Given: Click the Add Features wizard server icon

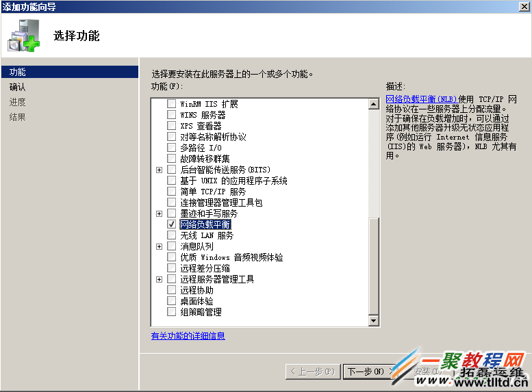Looking at the screenshot, I should [23, 36].
